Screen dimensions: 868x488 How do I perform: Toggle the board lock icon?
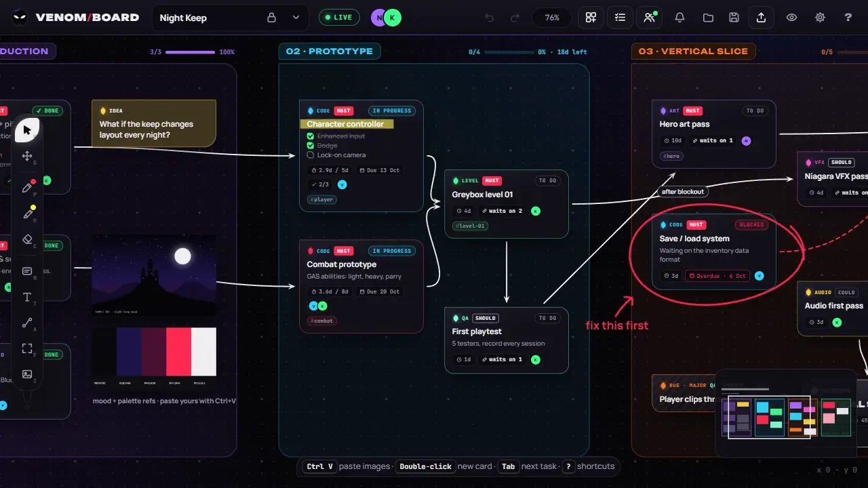272,18
